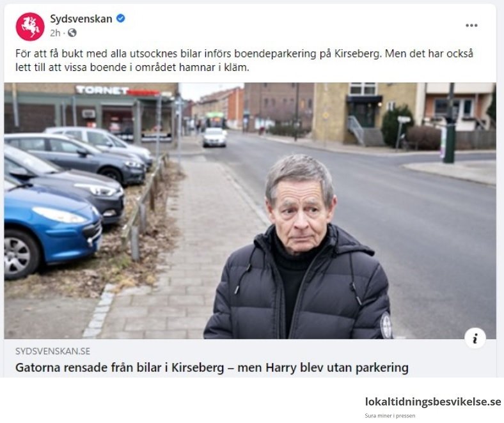Viewport: 504px width, 423px height.
Task: Select the caption line starting För att få bukt
Action: tap(244, 53)
